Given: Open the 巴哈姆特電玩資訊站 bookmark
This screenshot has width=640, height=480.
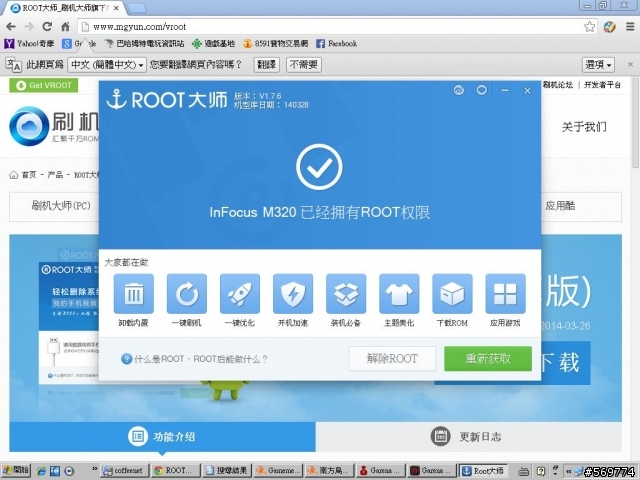Looking at the screenshot, I should (x=144, y=43).
